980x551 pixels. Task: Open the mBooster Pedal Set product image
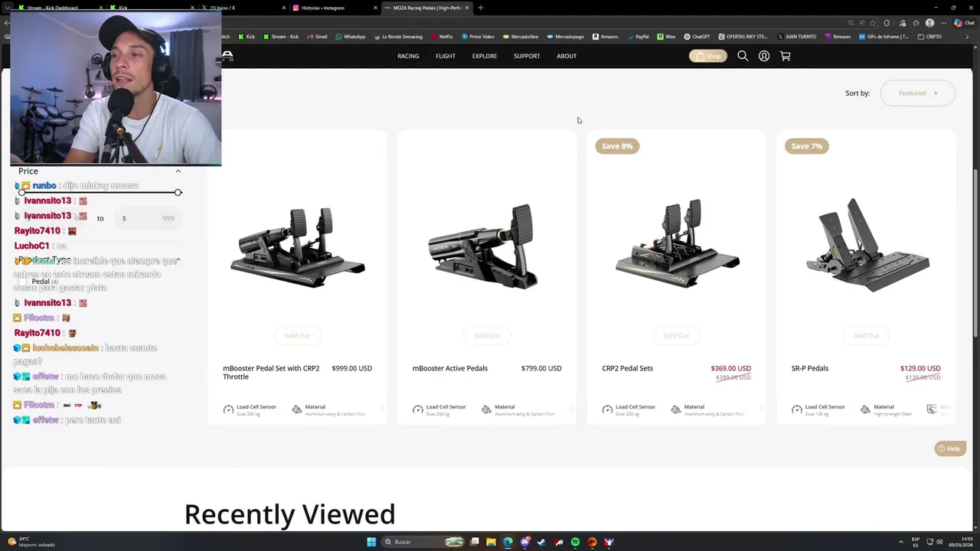coord(297,246)
